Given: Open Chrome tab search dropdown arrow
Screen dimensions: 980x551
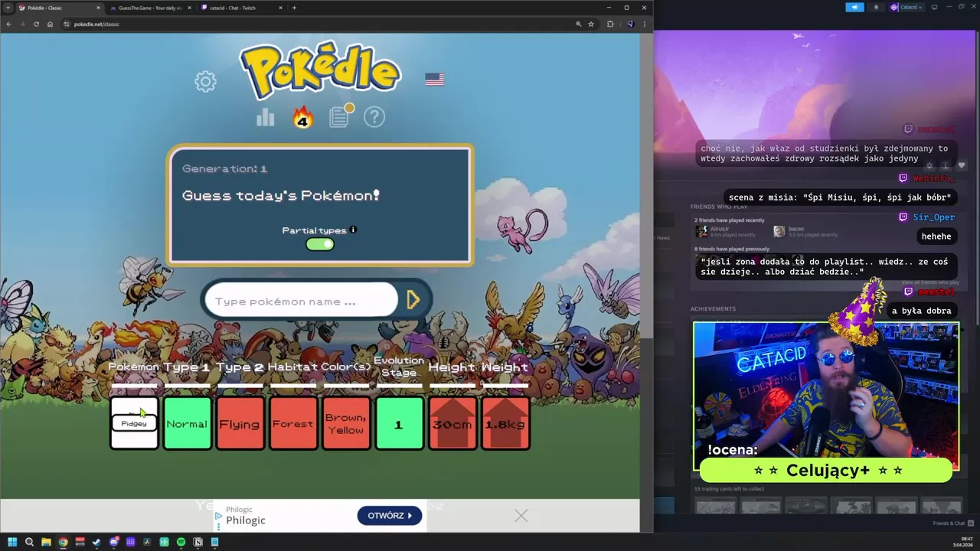Looking at the screenshot, I should pyautogui.click(x=7, y=8).
